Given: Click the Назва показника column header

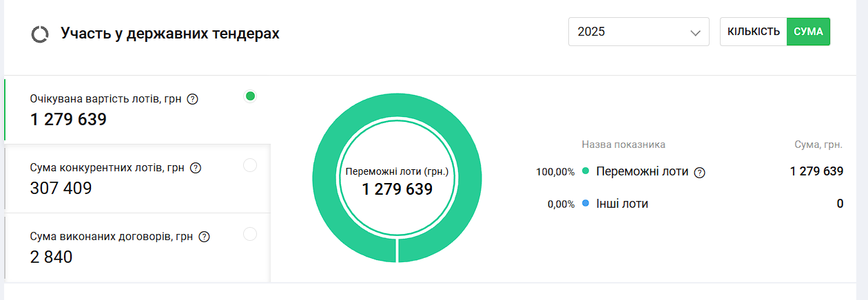Looking at the screenshot, I should tap(623, 144).
